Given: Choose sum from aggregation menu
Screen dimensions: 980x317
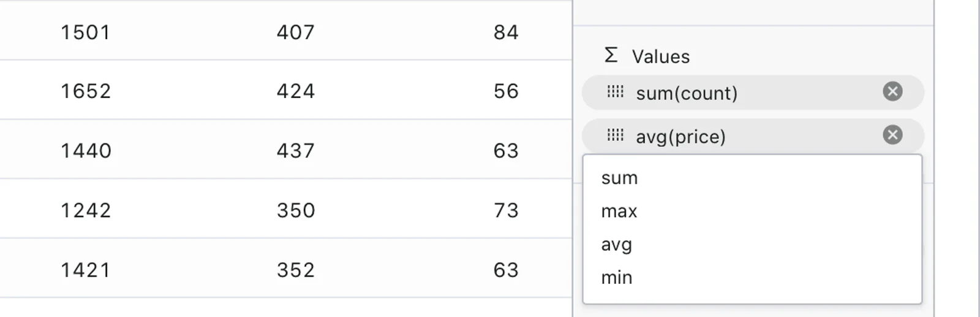Looking at the screenshot, I should [x=752, y=178].
